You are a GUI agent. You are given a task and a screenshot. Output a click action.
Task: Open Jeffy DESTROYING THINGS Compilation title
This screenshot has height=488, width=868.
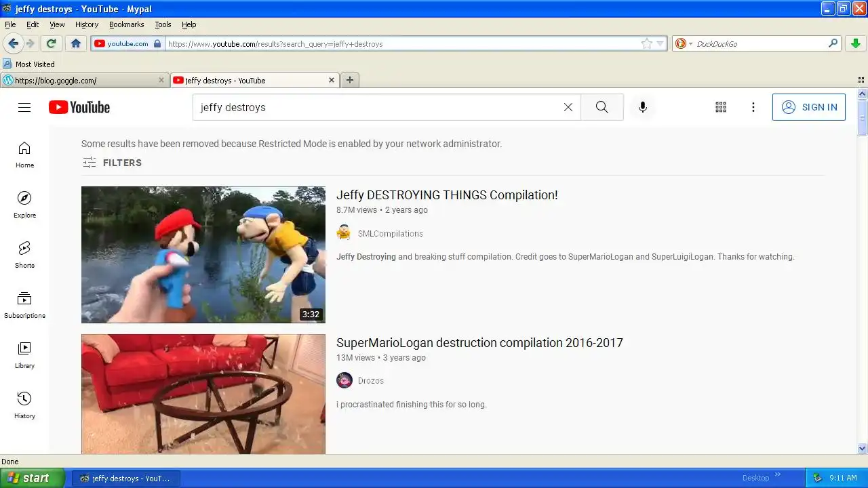tap(447, 195)
